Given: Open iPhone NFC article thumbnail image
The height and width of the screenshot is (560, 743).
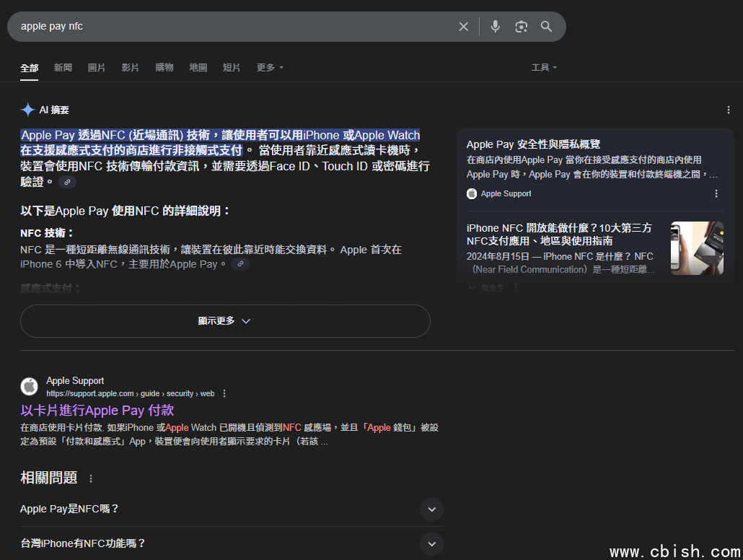Looking at the screenshot, I should (697, 248).
